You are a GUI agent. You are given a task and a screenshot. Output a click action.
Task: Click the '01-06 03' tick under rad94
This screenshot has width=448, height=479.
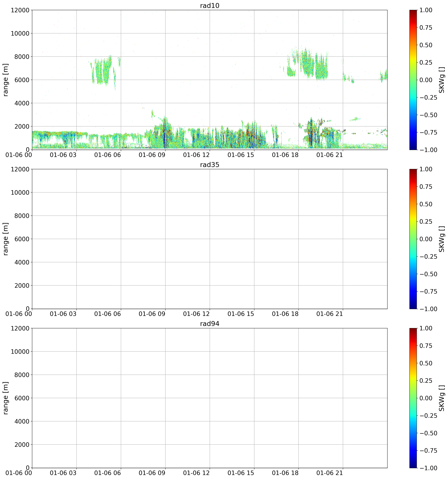coord(63,473)
